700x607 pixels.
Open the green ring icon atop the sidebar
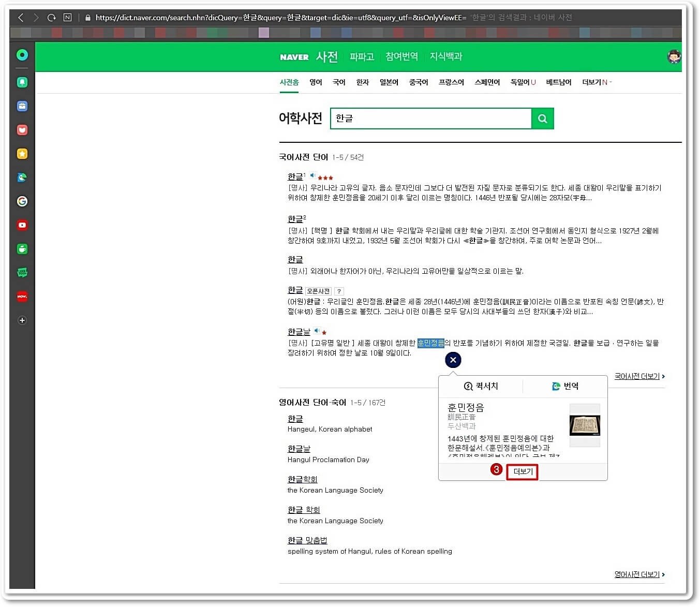[22, 55]
